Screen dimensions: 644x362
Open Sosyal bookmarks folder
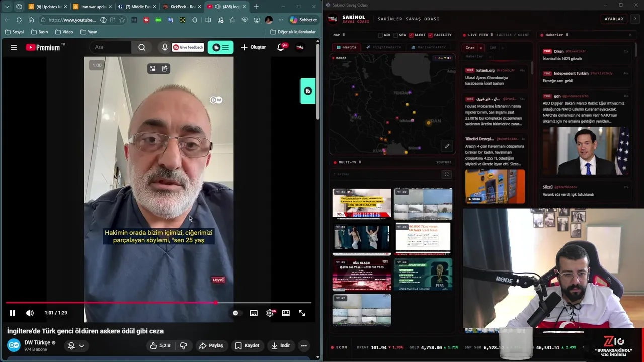(14, 32)
